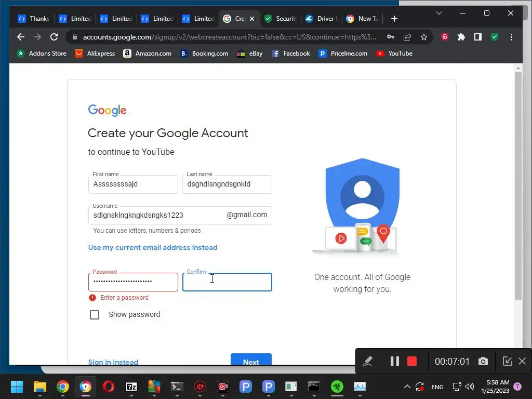
Task: Click the Next button
Action: tap(251, 360)
